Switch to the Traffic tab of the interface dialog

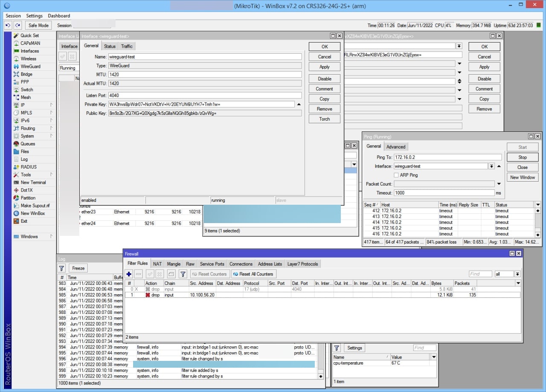point(127,46)
